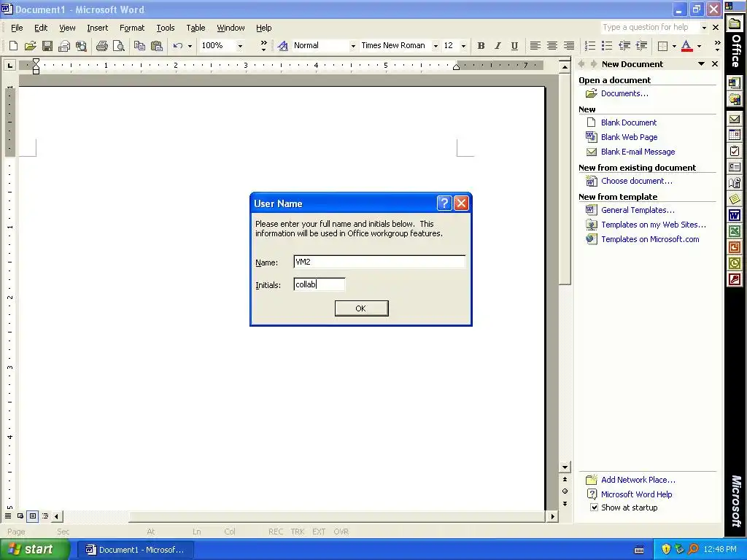Open the font size 12 dropdown
The image size is (747, 560).
pyautogui.click(x=463, y=46)
